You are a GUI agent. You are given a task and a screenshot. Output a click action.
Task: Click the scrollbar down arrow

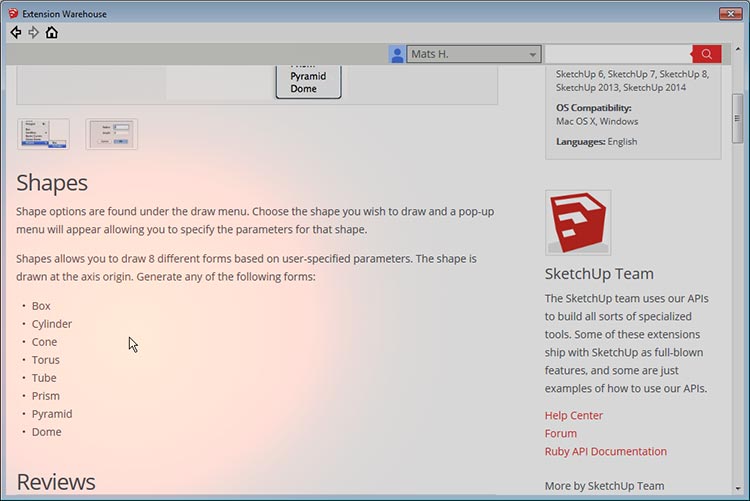(738, 489)
